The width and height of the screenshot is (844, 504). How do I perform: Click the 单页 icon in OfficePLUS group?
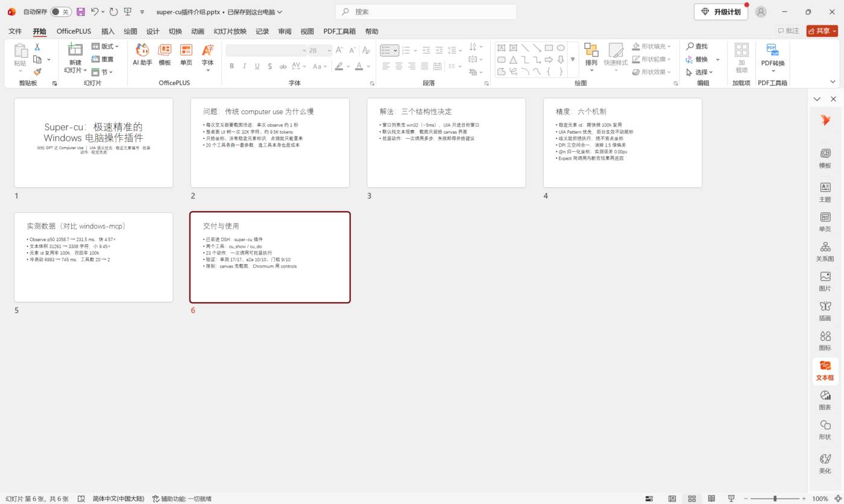[x=186, y=54]
